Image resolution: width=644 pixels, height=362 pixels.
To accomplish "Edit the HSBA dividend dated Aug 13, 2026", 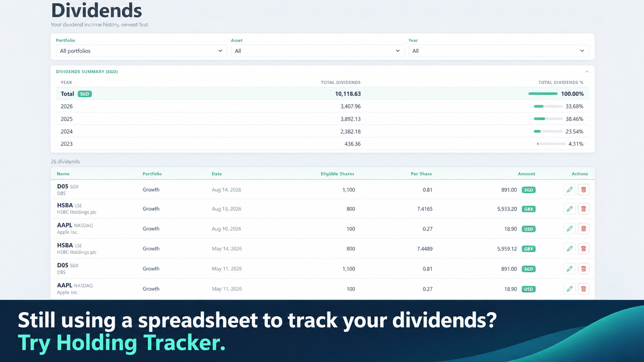I will pos(569,209).
